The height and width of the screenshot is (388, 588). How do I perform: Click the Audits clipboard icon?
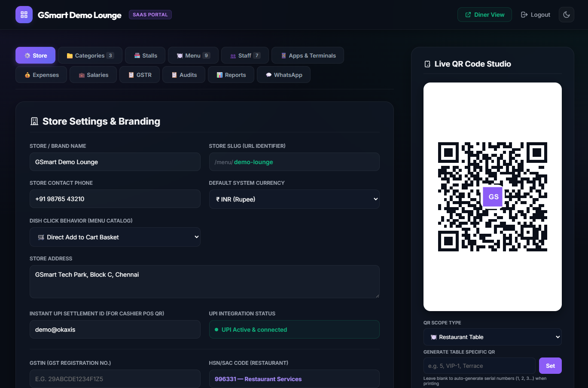point(174,75)
